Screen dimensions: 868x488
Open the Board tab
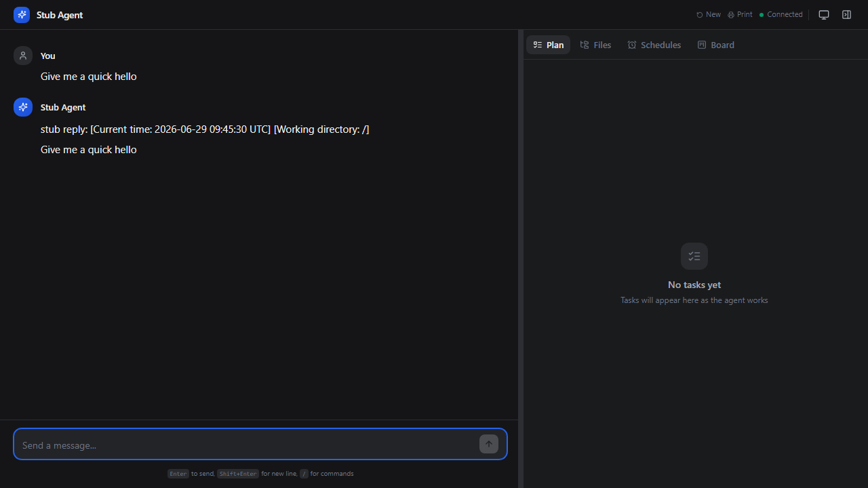tap(716, 45)
